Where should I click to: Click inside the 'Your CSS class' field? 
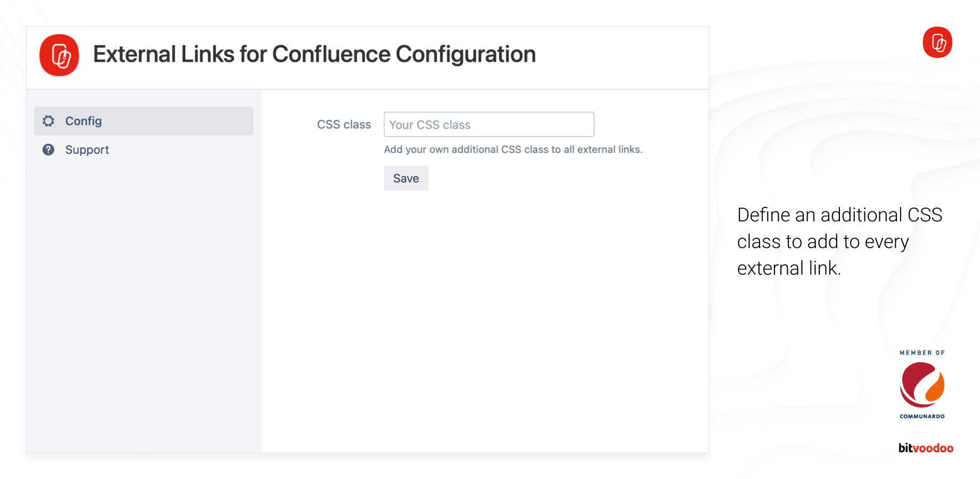(488, 124)
